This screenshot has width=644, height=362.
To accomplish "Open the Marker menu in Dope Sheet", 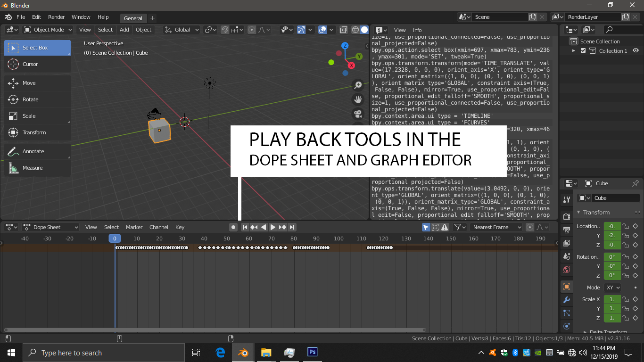I will click(134, 227).
